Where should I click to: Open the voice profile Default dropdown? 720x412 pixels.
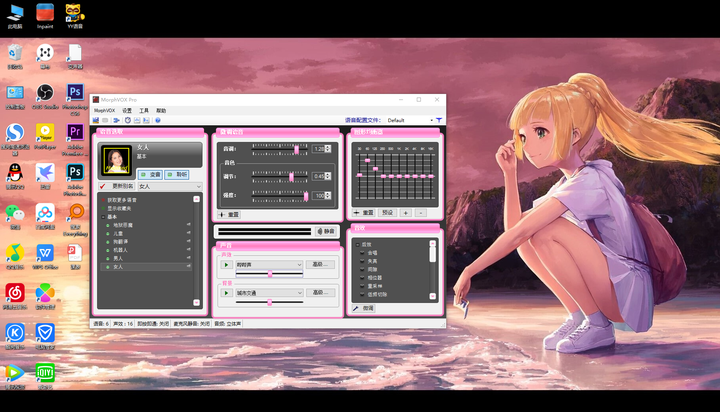(410, 120)
